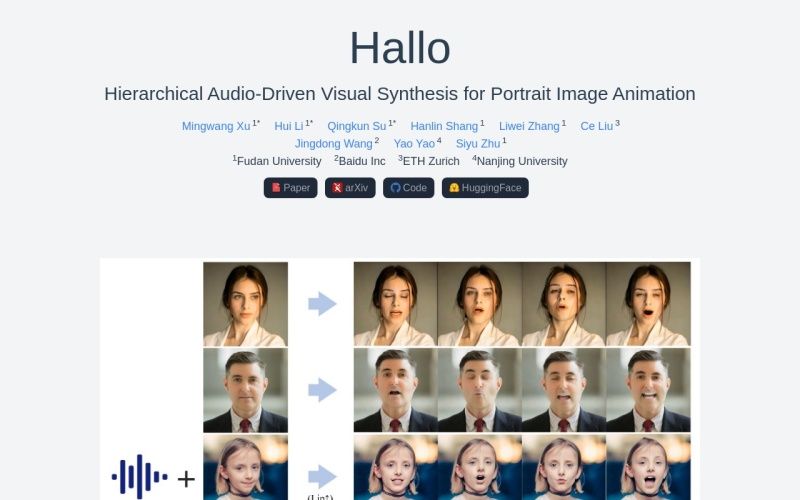This screenshot has width=800, height=500.
Task: Click last animated frame of blonde girl
Action: click(648, 467)
